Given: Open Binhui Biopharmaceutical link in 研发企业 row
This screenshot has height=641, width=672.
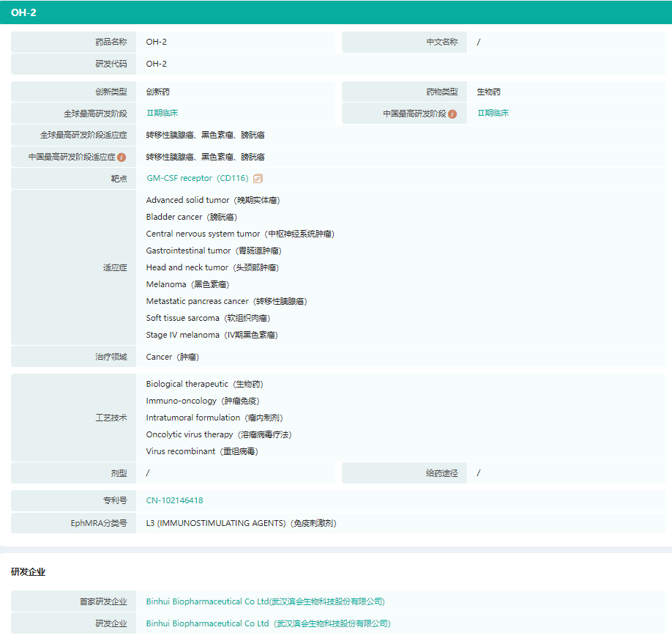Looking at the screenshot, I should (268, 624).
